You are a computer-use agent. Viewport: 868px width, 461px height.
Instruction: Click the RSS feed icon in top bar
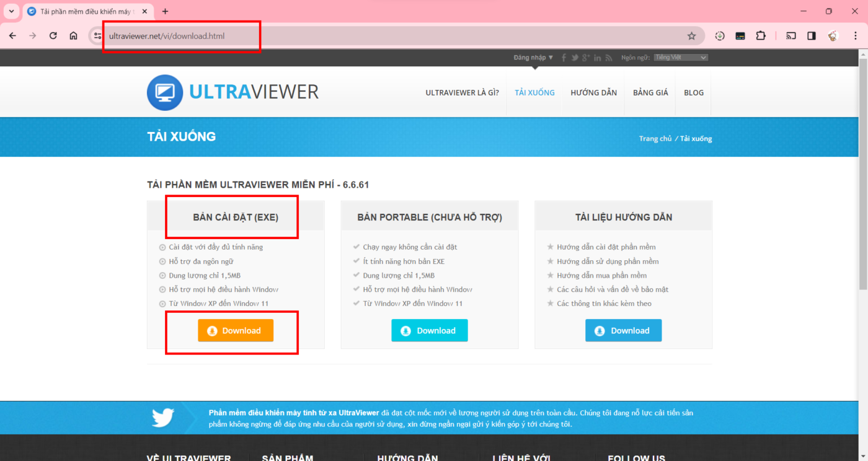609,58
